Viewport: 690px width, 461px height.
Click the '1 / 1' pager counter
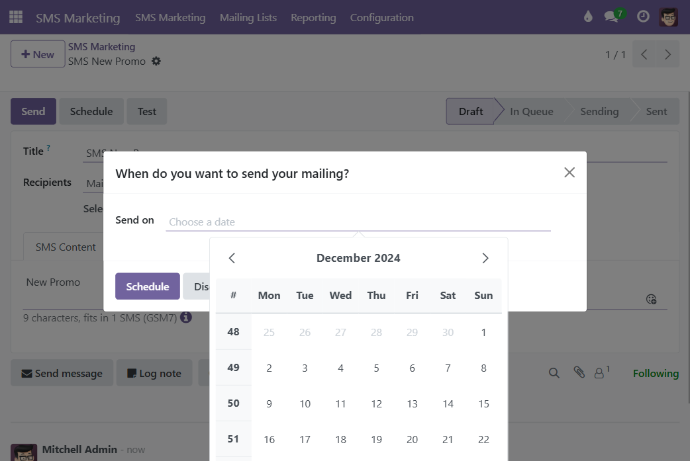[615, 55]
